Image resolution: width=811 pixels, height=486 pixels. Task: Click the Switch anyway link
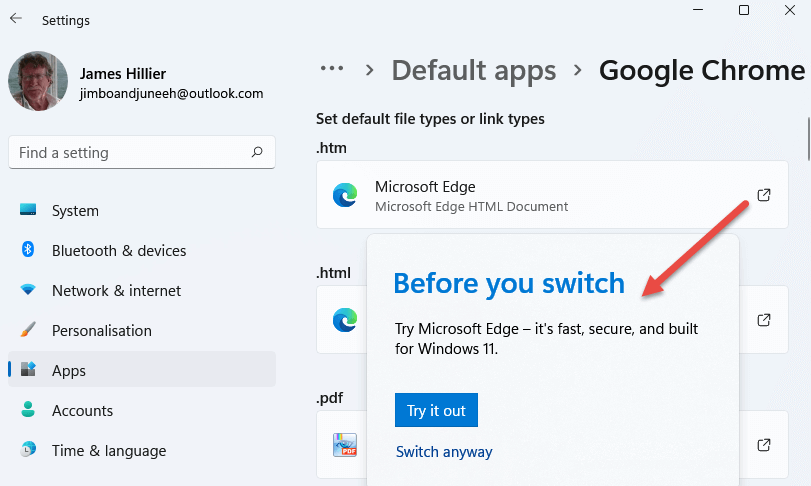tap(444, 452)
